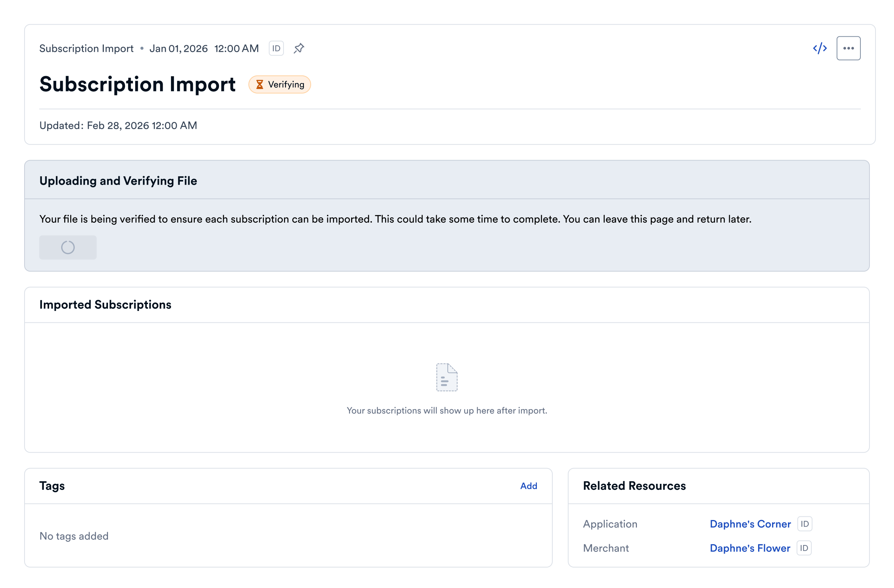The image size is (894, 588).
Task: Click the large Subscription Import page title
Action: tap(137, 84)
